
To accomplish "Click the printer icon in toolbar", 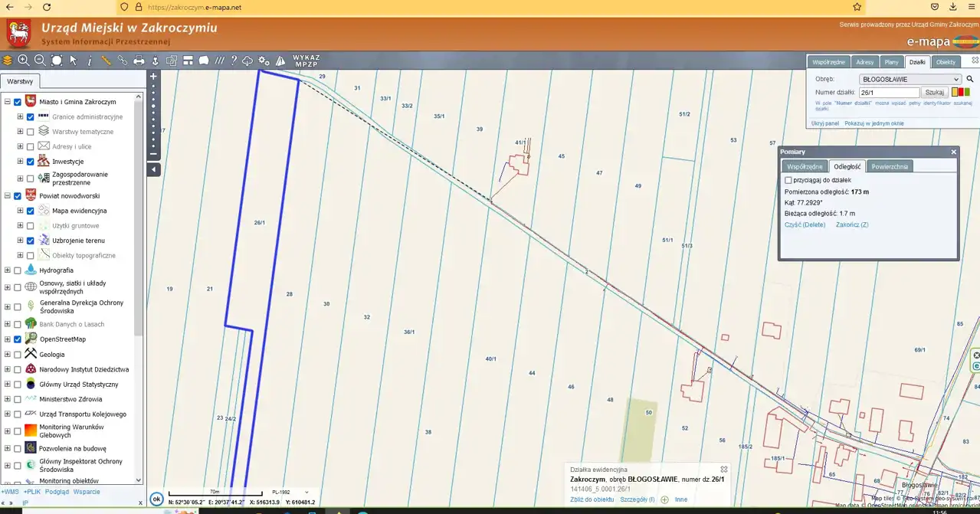I will tap(139, 61).
